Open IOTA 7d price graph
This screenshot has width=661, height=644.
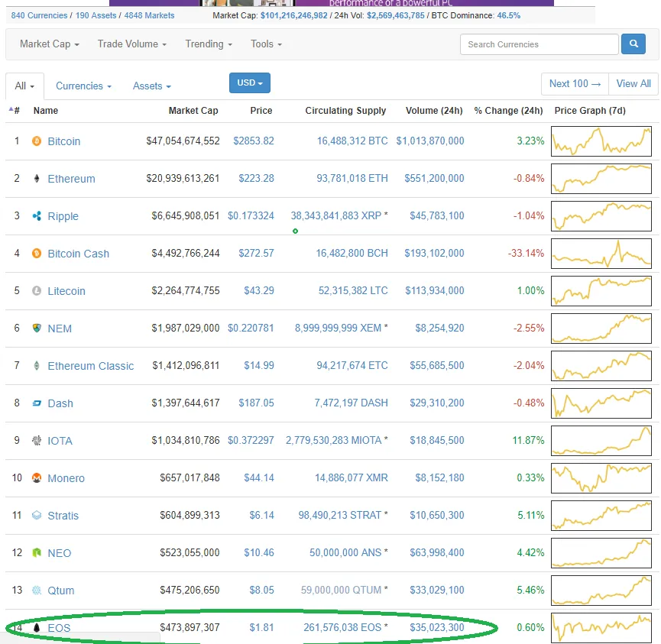tap(601, 441)
